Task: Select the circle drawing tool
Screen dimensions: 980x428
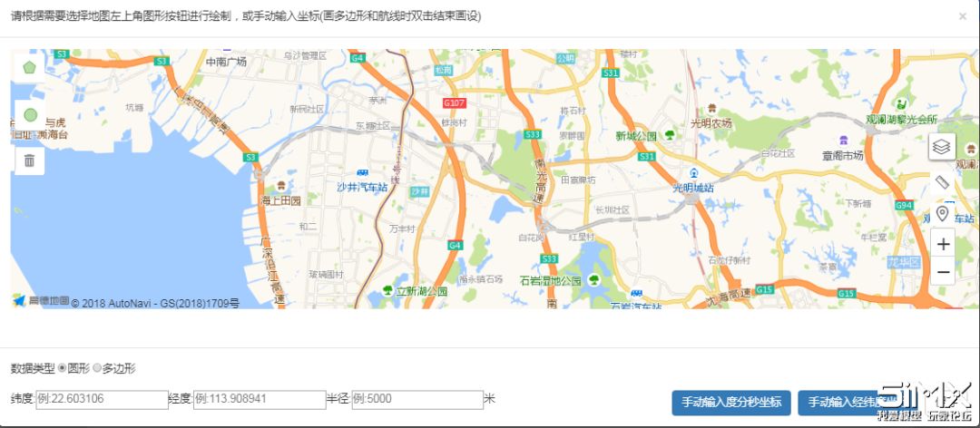Action: pyautogui.click(x=29, y=115)
